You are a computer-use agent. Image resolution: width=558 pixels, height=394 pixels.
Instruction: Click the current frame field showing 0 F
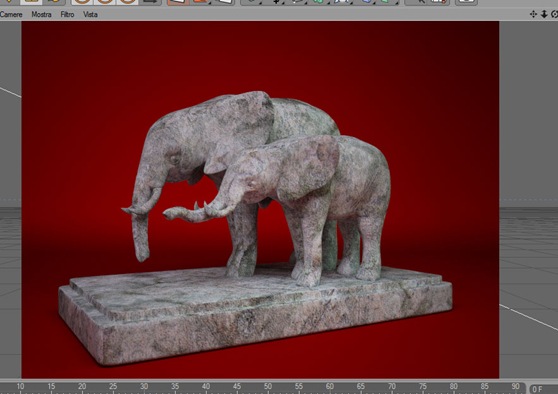pos(543,389)
